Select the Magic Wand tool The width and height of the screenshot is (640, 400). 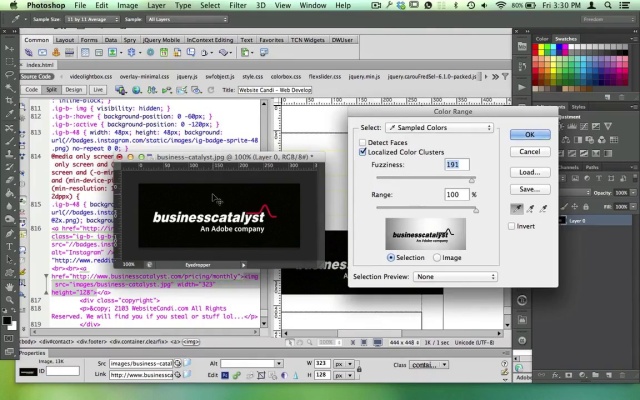tap(9, 88)
